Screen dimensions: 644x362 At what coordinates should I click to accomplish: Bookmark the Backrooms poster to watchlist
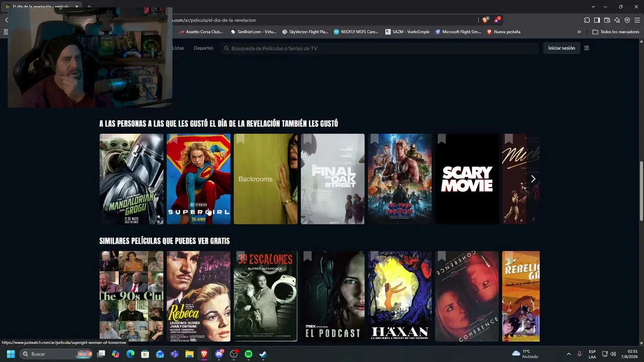pos(240,139)
